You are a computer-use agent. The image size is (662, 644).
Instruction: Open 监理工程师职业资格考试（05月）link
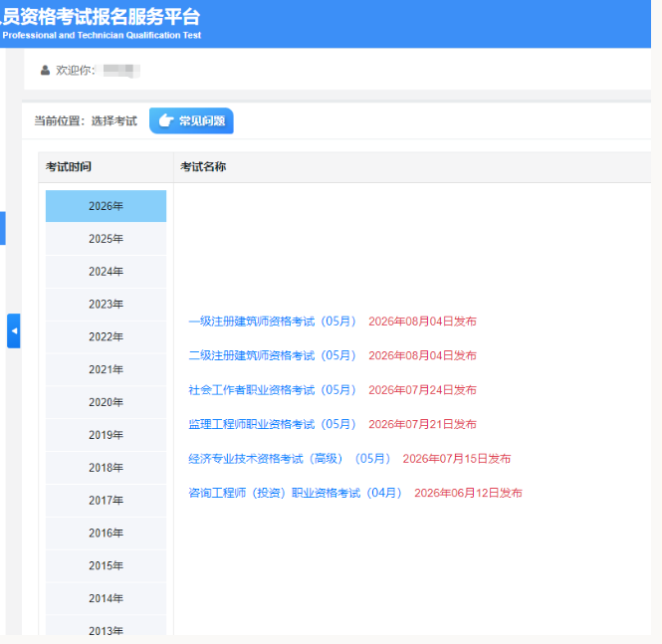tap(273, 424)
